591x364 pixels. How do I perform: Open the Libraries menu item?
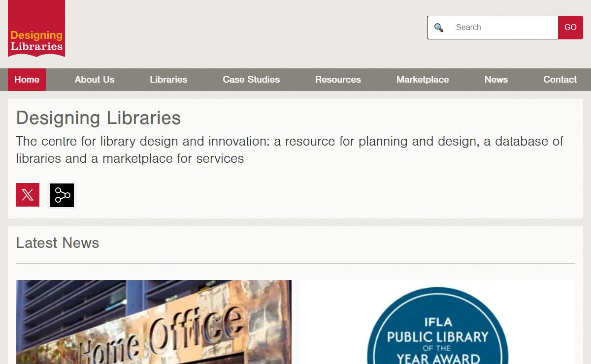coord(168,80)
